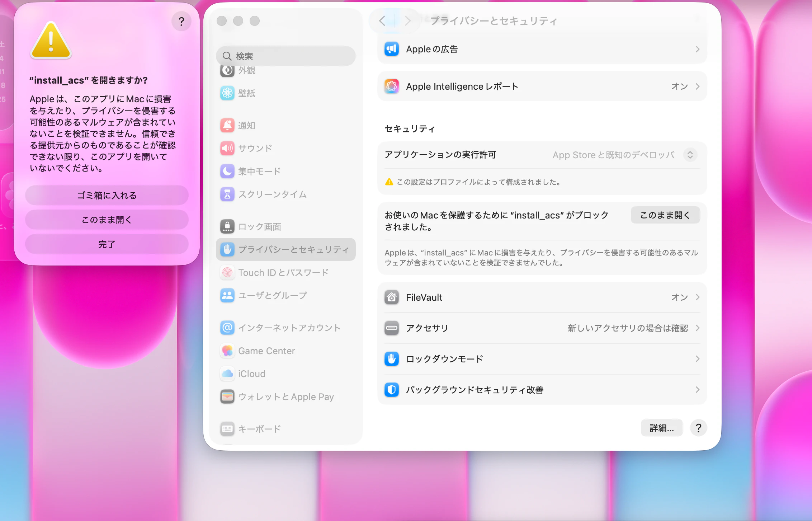Viewport: 812px width, 521px height.
Task: Select the キーボード sidebar label
Action: pyautogui.click(x=259, y=429)
